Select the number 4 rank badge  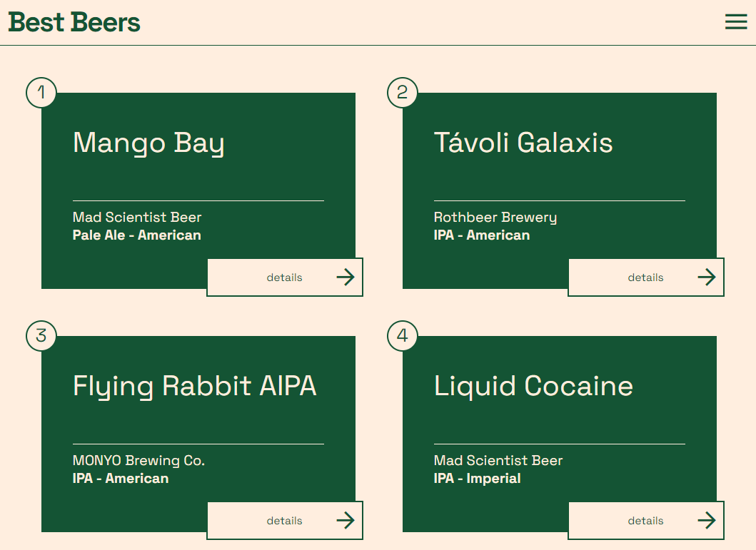pos(402,336)
